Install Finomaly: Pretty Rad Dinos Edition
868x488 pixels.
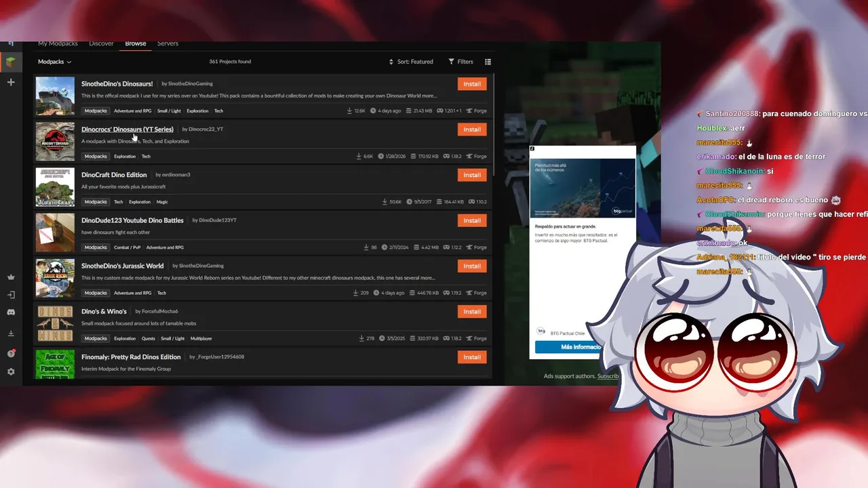point(472,357)
